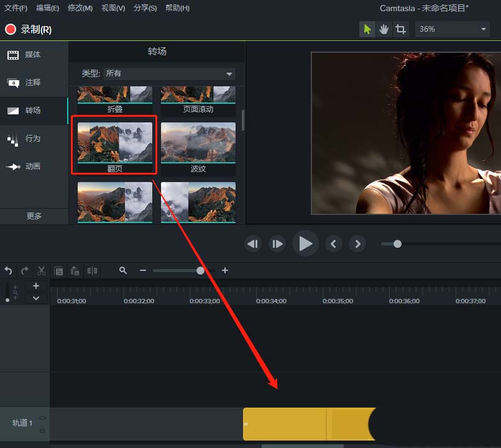Click the 更多 button in sidebar

tap(34, 216)
